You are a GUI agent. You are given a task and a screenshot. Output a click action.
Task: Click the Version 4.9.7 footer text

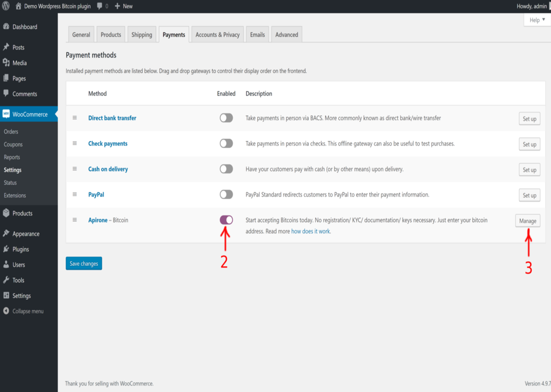(x=537, y=384)
